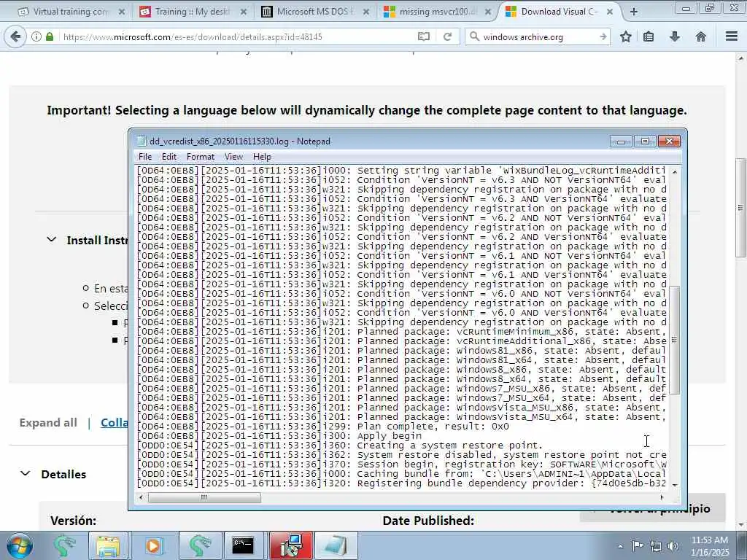Open site info via the circled i icon

pos(36,36)
